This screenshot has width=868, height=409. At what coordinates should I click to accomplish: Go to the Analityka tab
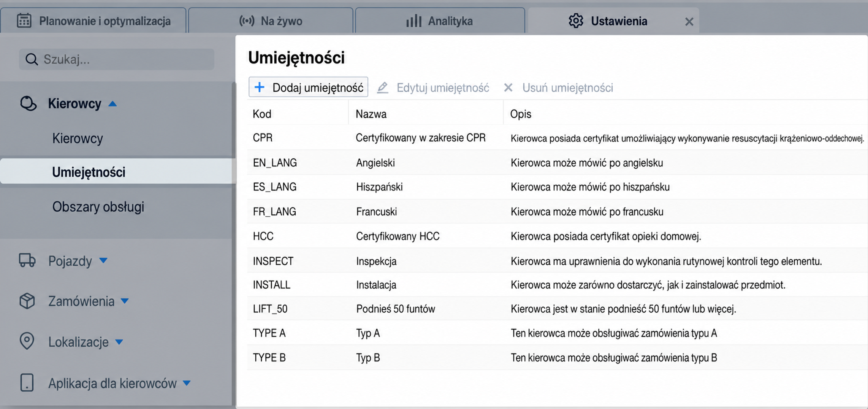pos(440,21)
